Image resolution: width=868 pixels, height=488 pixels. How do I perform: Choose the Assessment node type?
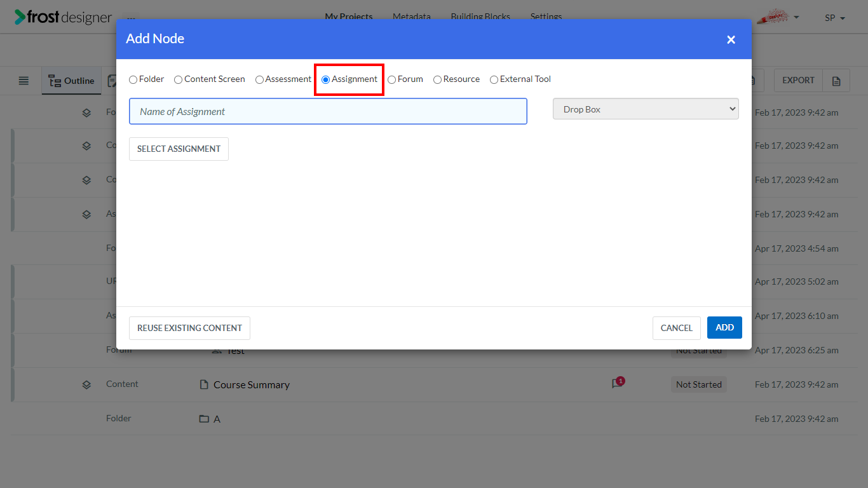259,79
